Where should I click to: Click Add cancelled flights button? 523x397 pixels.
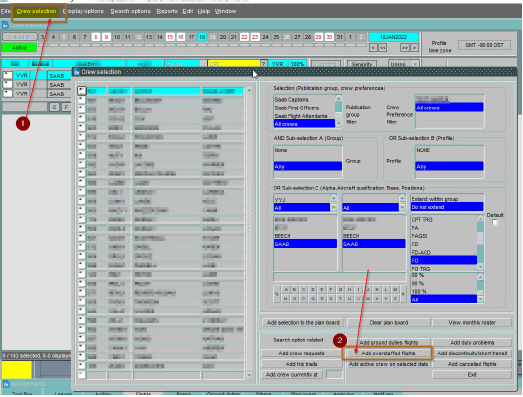[472, 364]
